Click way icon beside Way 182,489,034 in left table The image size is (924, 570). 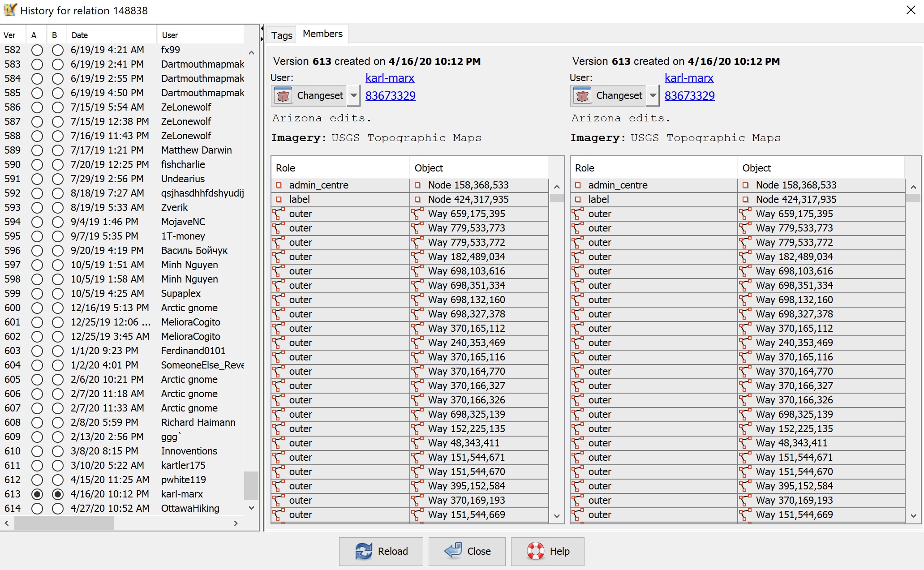coord(417,257)
